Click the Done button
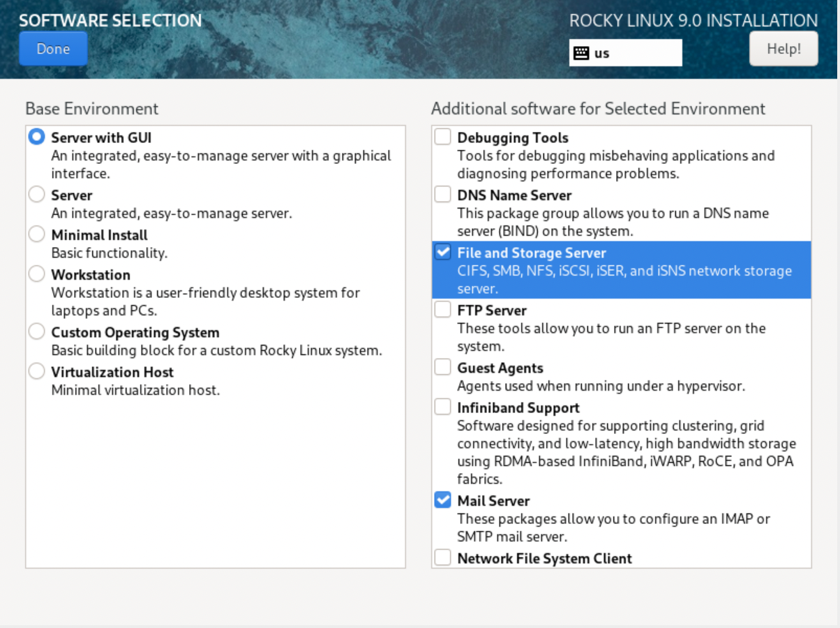The height and width of the screenshot is (628, 840). tap(53, 49)
